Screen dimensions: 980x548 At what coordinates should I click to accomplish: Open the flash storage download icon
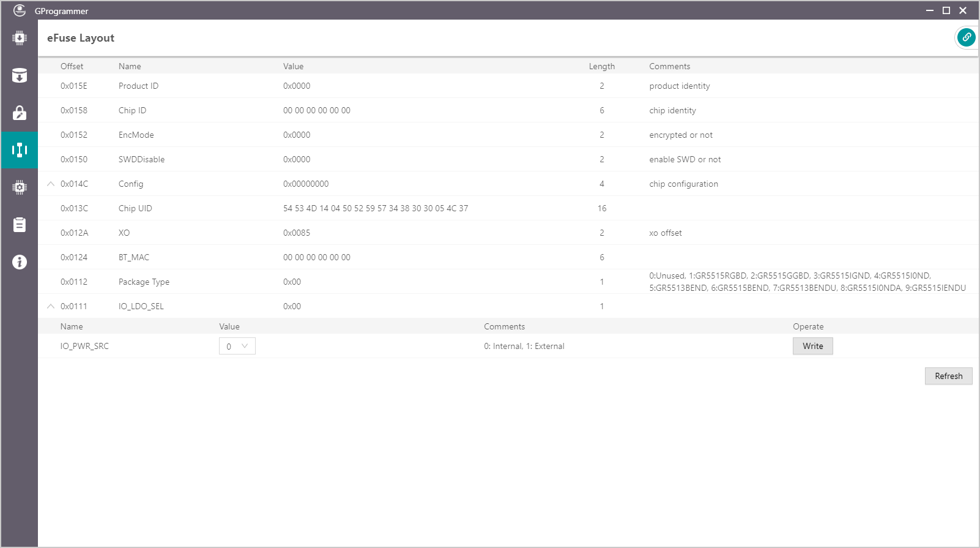point(20,75)
